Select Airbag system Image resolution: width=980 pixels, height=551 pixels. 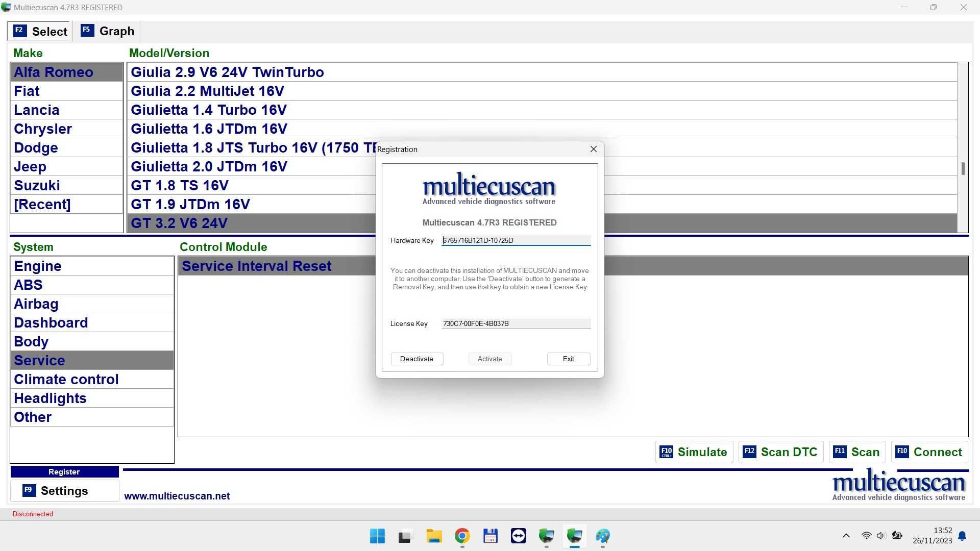(92, 304)
